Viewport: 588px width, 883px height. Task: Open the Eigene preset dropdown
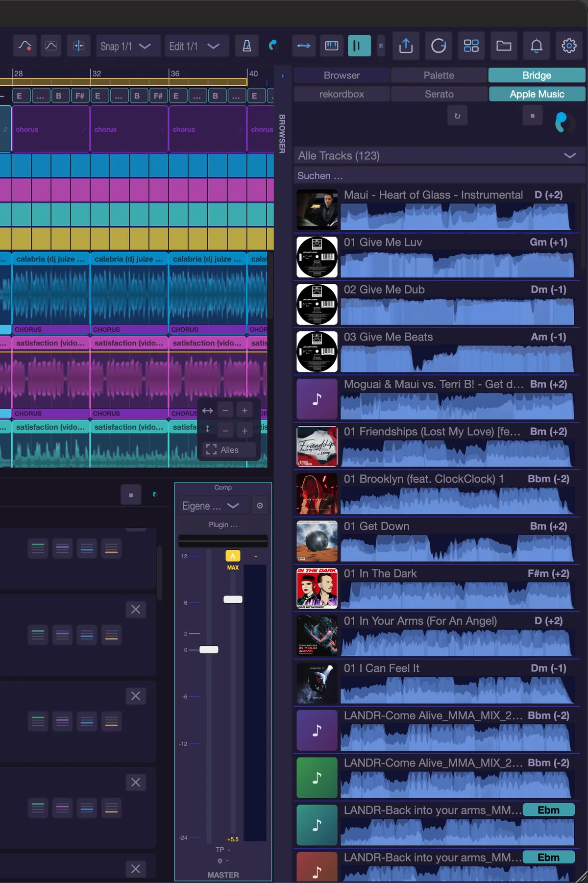click(213, 506)
